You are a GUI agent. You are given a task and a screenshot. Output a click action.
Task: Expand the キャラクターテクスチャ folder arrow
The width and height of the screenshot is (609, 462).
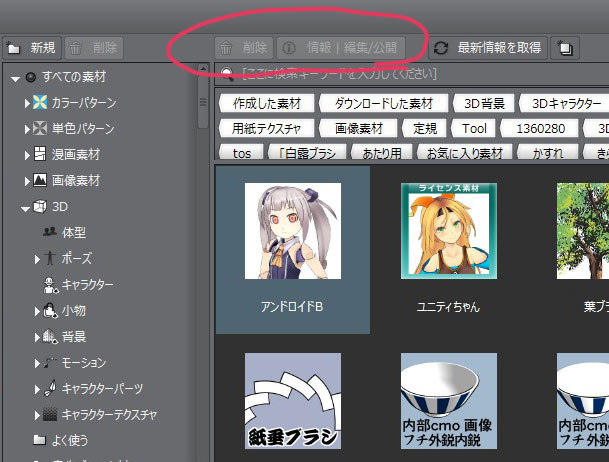coord(37,415)
